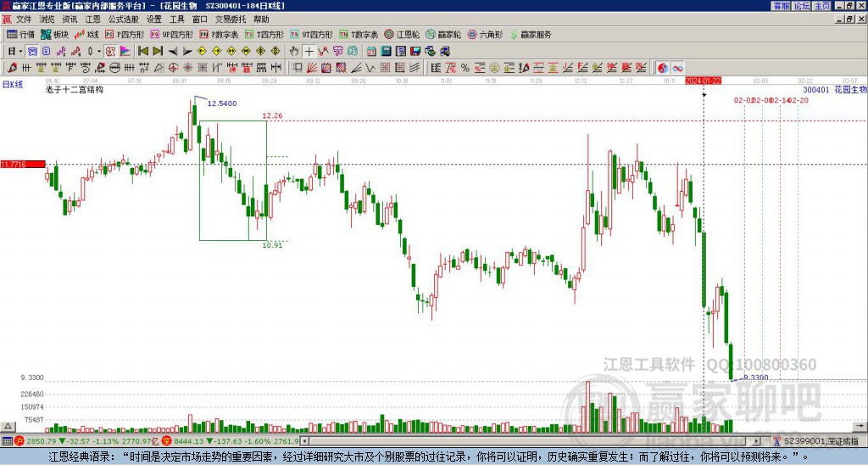The height and width of the screenshot is (465, 868).
Task: Toggle the crosshair cursor tool
Action: tap(309, 52)
